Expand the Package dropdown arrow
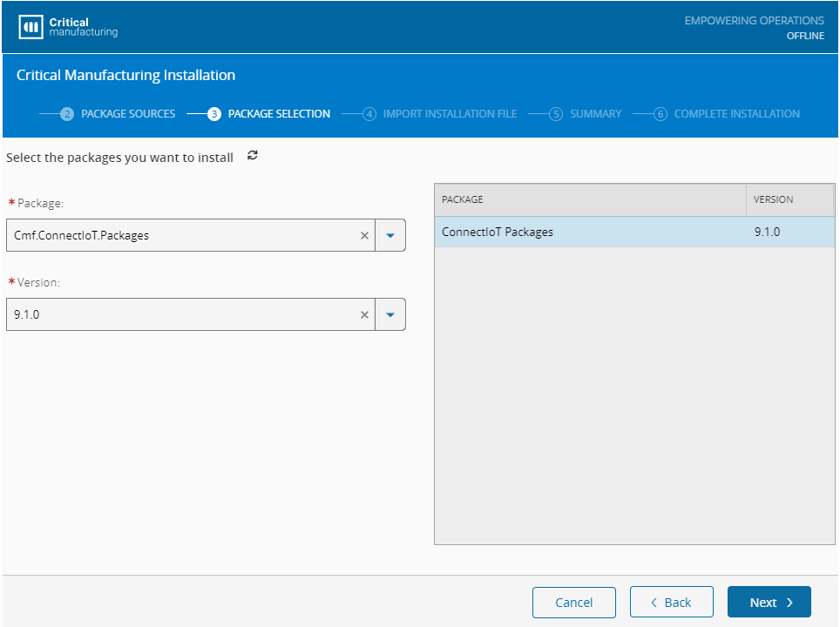This screenshot has height=627, width=840. (390, 235)
